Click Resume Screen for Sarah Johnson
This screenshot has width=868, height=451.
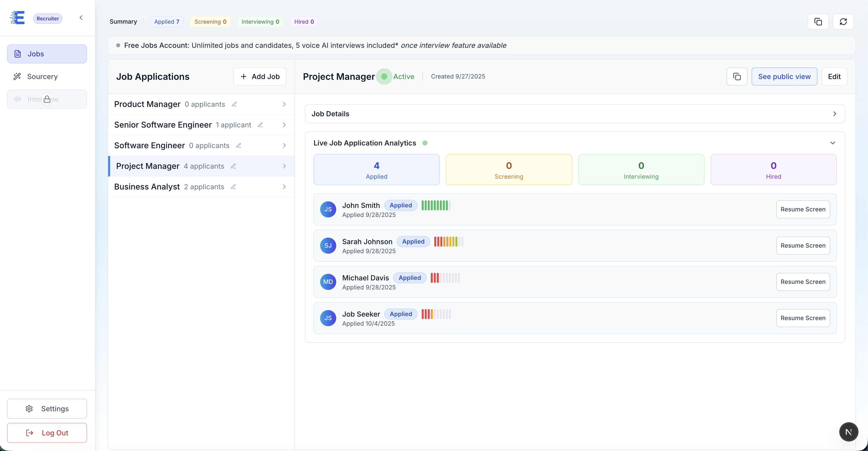pos(803,246)
